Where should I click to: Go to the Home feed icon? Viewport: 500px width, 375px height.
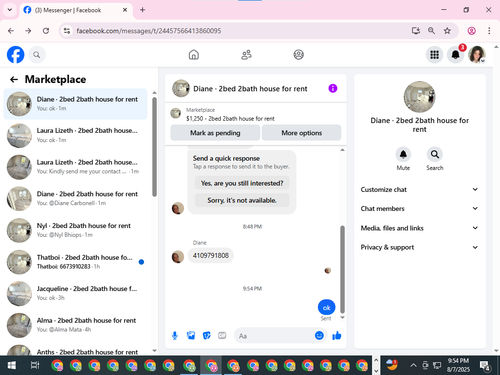194,55
